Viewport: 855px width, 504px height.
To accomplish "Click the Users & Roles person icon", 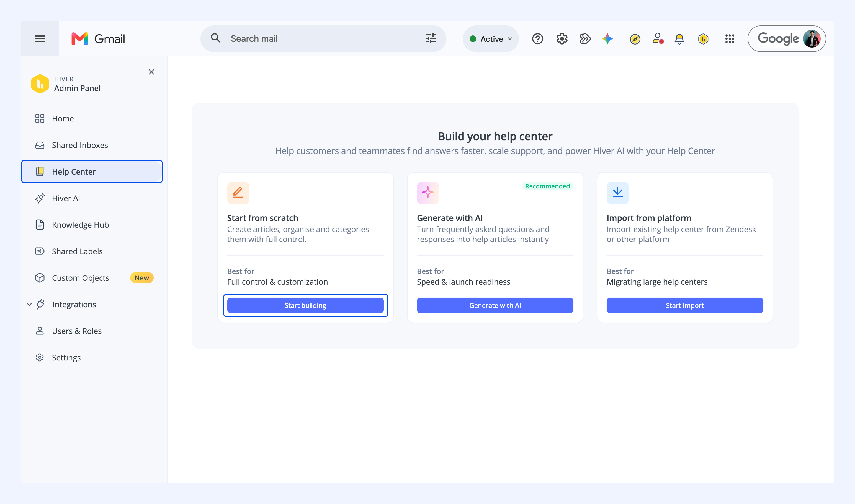I will 40,331.
